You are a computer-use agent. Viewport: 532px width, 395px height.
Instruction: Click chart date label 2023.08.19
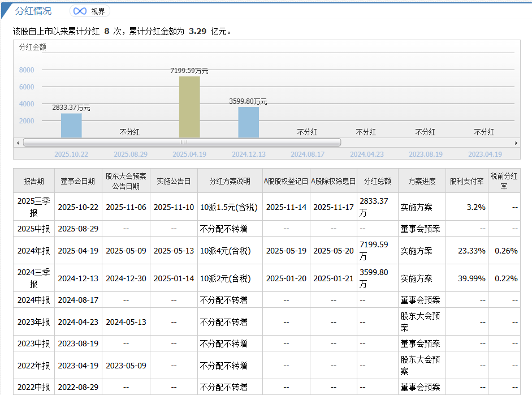point(426,154)
